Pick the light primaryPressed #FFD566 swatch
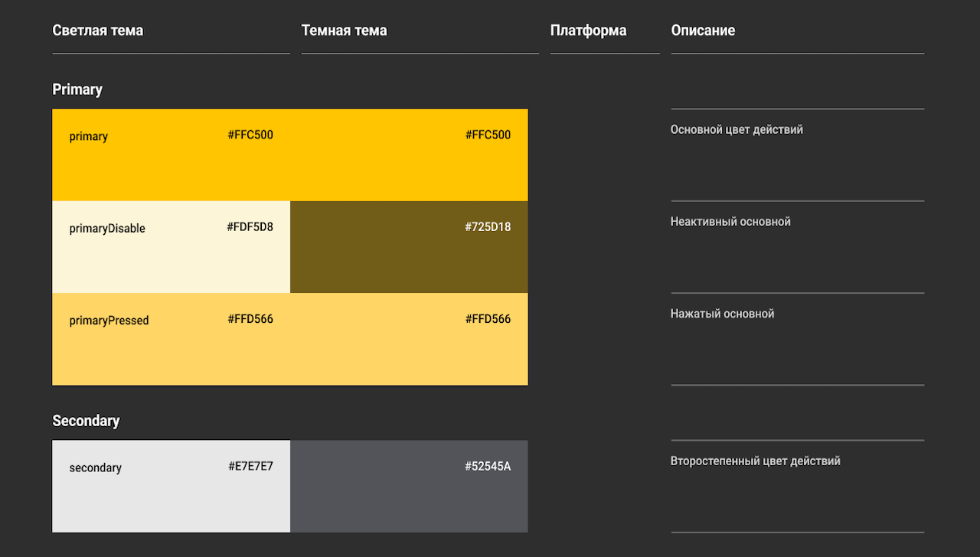The height and width of the screenshot is (557, 980). (x=171, y=339)
